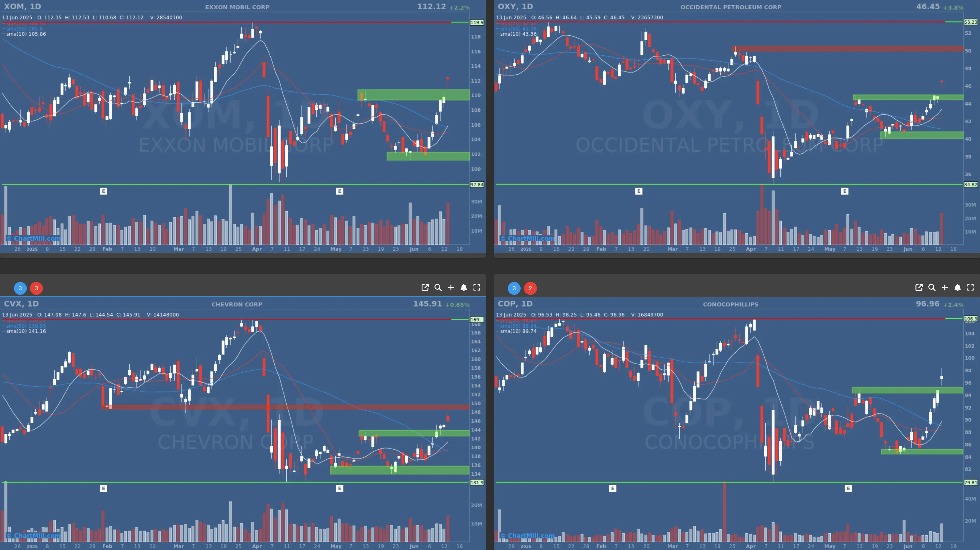Viewport: 980px width, 550px height.
Task: Click XOM earnings marker E near May
Action: coord(340,191)
